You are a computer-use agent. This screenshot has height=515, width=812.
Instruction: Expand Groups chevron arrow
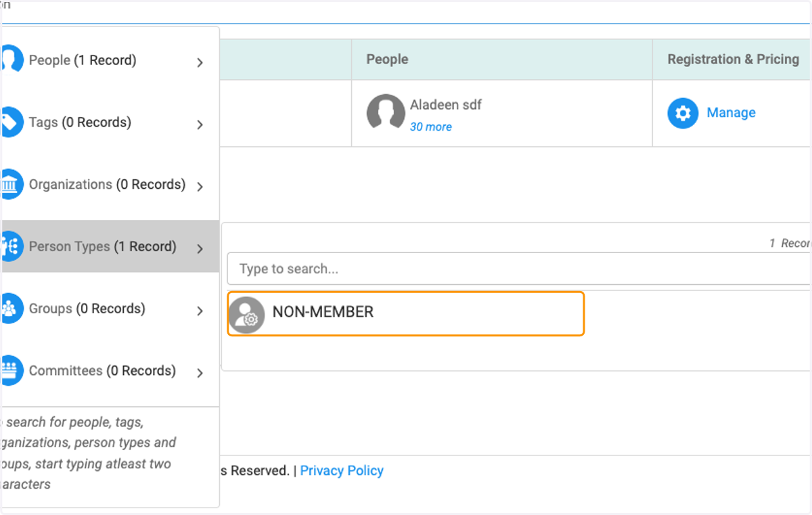pyautogui.click(x=200, y=311)
